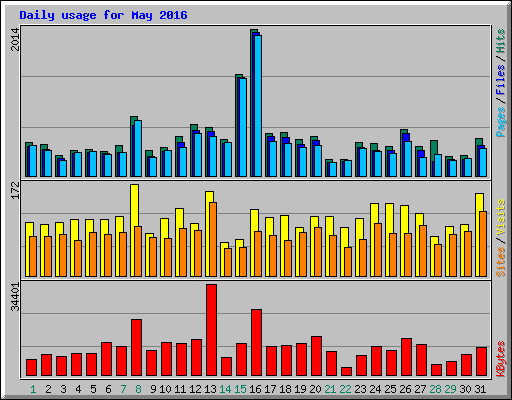Click day label '6' on the x-axis
512x400 pixels.
point(108,389)
